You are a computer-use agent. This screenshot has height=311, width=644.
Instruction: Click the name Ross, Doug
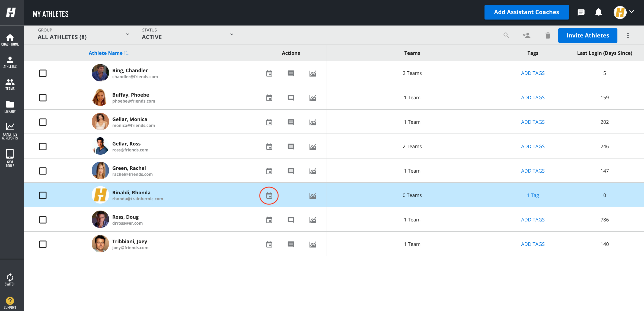coord(125,217)
